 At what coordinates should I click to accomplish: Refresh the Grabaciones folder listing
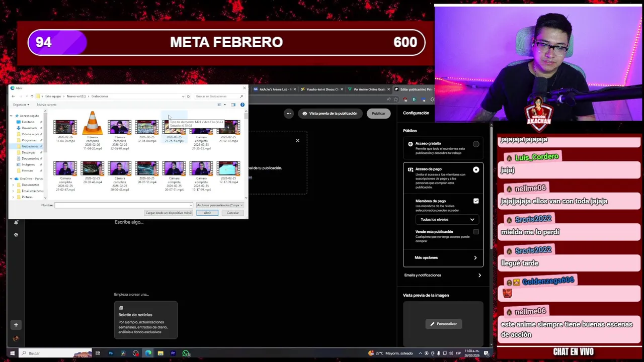click(x=188, y=96)
